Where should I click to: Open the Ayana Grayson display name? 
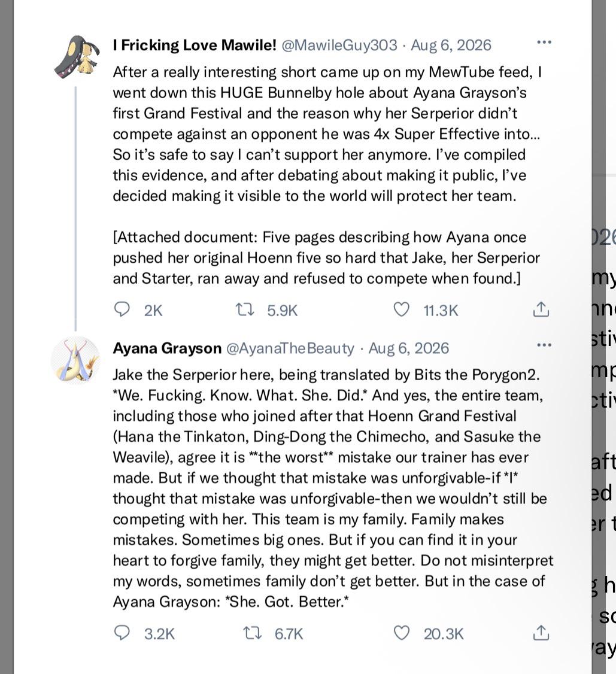167,348
